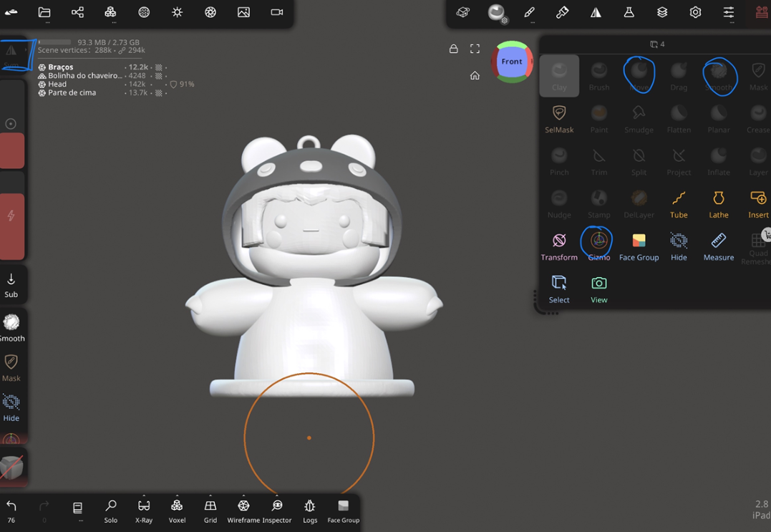
Task: Select Mask shortcut on left sidebar
Action: pyautogui.click(x=11, y=368)
